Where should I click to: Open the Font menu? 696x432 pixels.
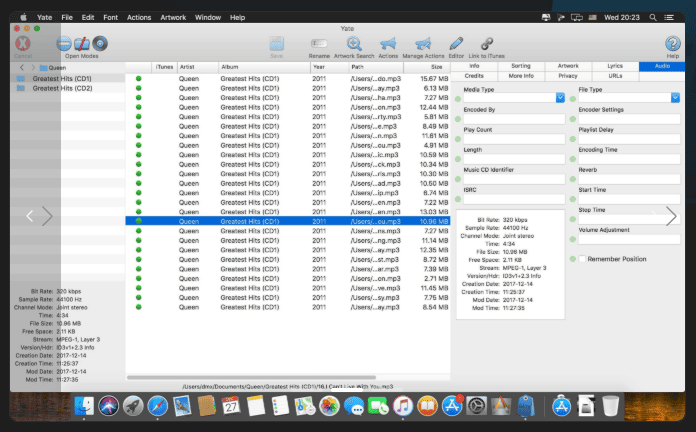click(x=111, y=17)
